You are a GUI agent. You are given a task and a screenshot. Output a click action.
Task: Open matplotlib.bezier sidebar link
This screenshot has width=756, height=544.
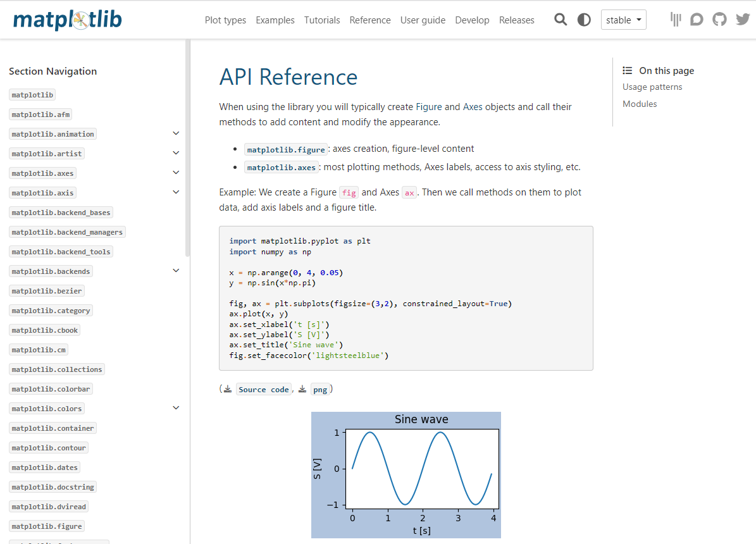pos(47,291)
